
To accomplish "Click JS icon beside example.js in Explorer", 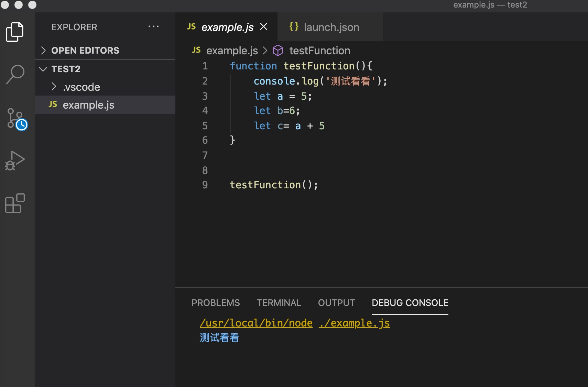I will [x=53, y=104].
